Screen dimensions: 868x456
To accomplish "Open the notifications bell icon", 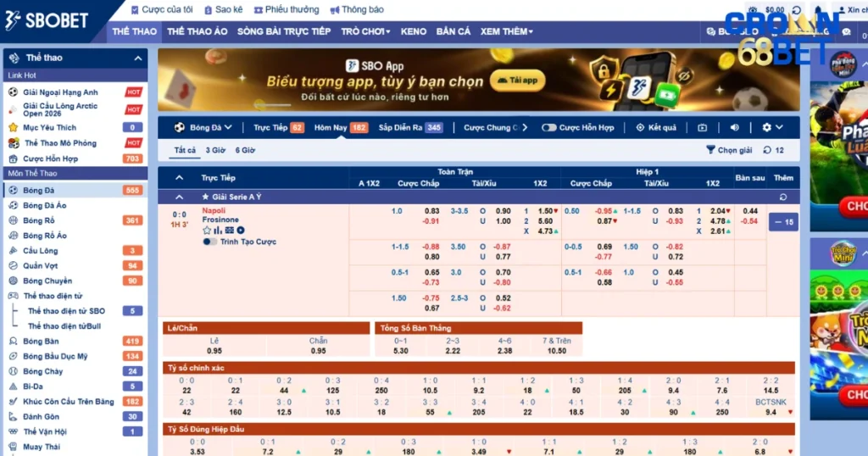I will (x=818, y=9).
